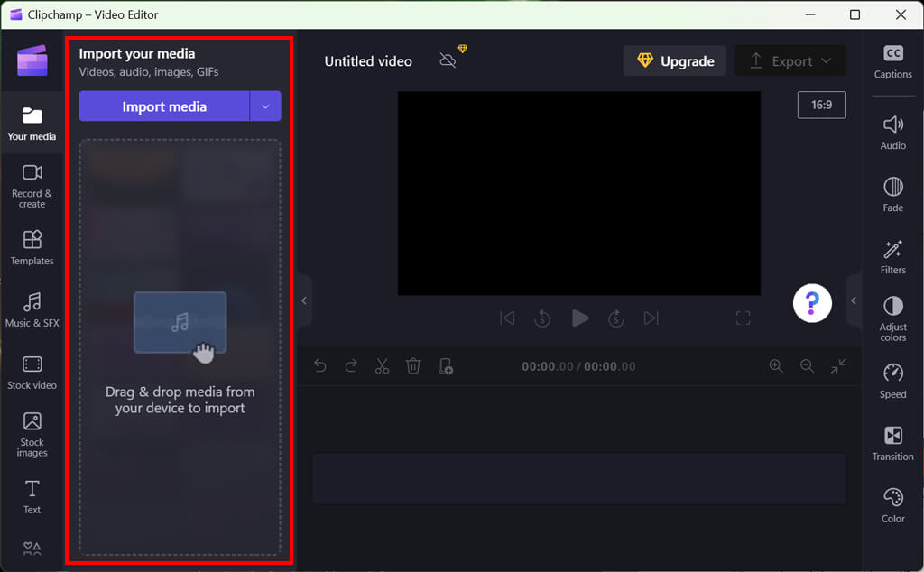
Task: Click the scissors Split icon
Action: (382, 365)
